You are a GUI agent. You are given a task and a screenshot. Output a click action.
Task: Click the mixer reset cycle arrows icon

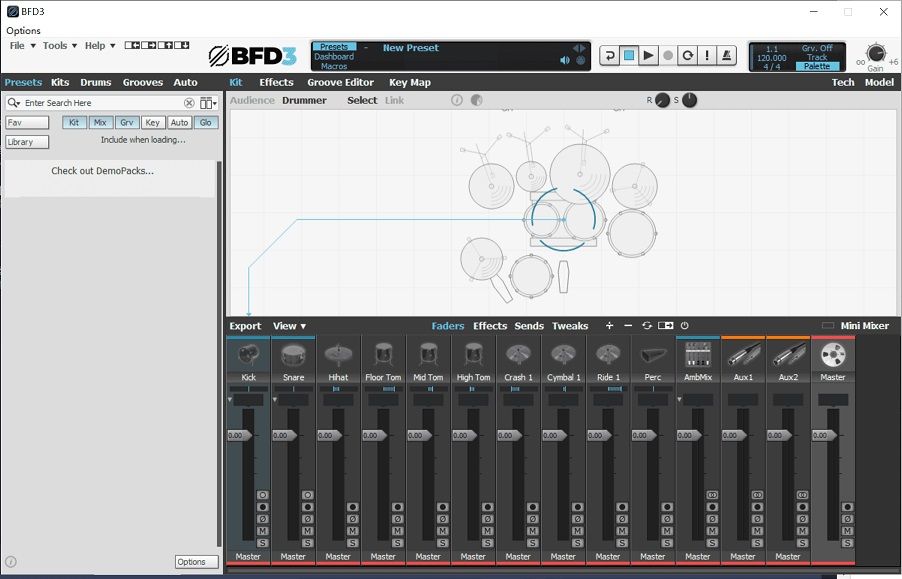tap(647, 325)
